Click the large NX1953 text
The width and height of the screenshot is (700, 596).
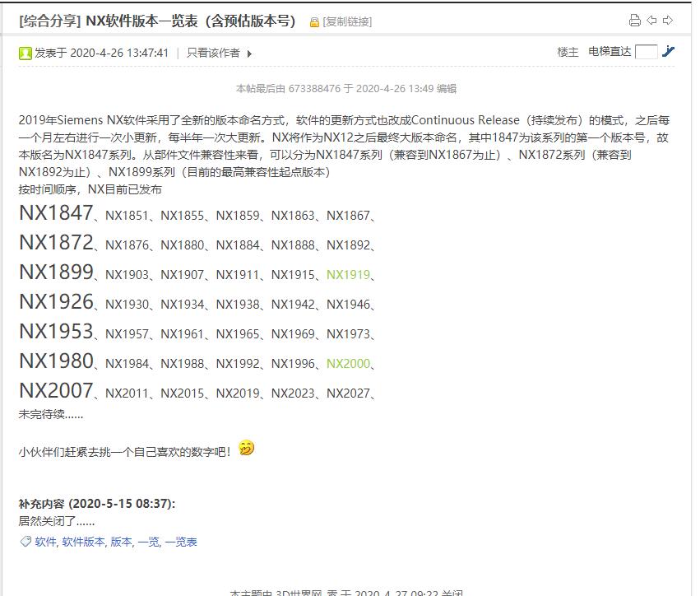click(56, 332)
